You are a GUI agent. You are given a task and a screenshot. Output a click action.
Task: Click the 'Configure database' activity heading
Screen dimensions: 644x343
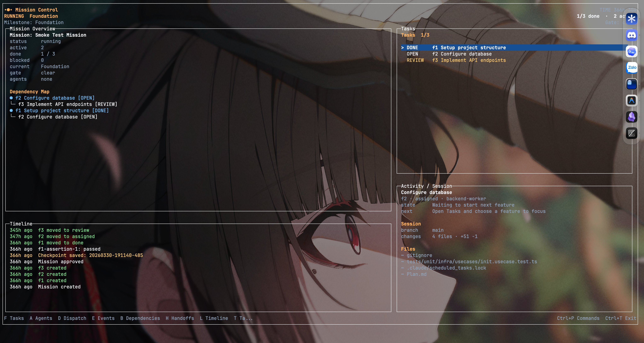pos(426,192)
